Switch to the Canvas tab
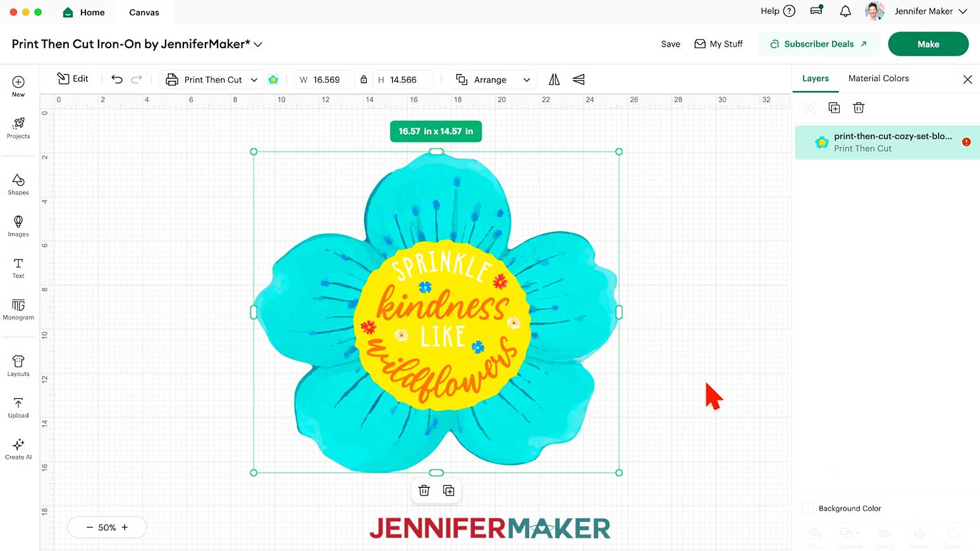The width and height of the screenshot is (980, 551). 144,12
